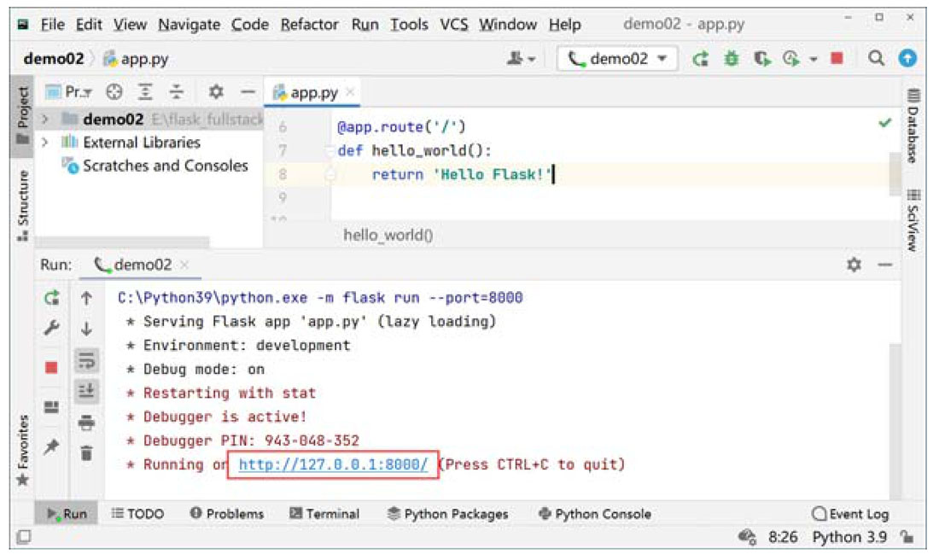Screen dimensions: 939x560
Task: Toggle scroll to end of console
Action: point(86,391)
